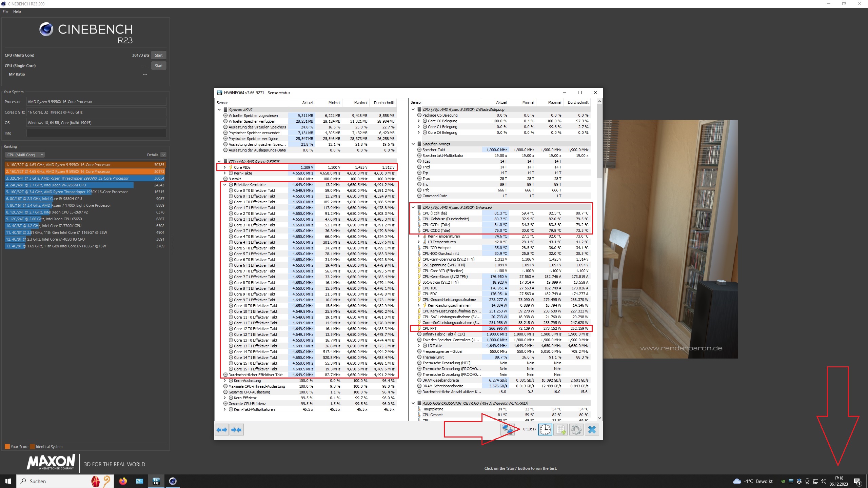Collapse the Speicher-Timings section
868x488 pixels.
413,144
